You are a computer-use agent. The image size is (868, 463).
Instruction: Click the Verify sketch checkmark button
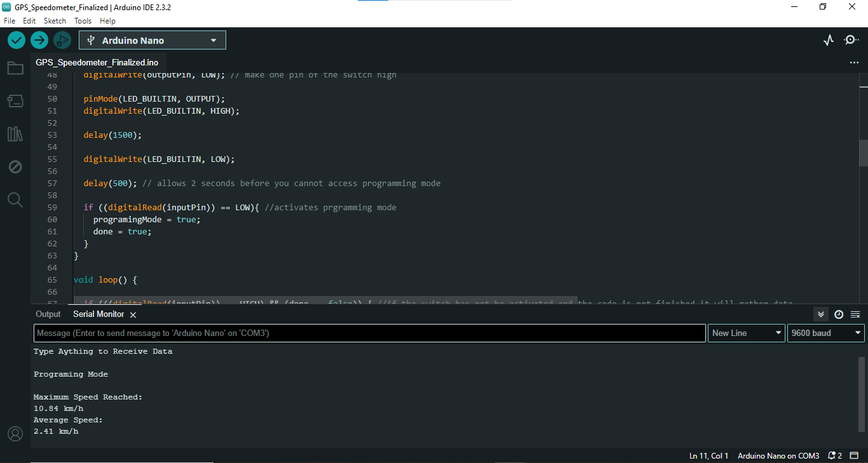click(17, 40)
